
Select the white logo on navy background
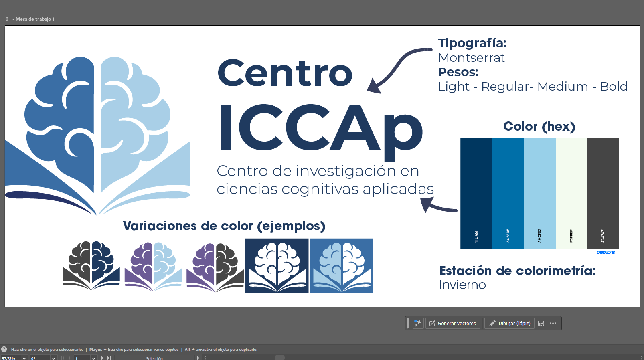coord(277,266)
